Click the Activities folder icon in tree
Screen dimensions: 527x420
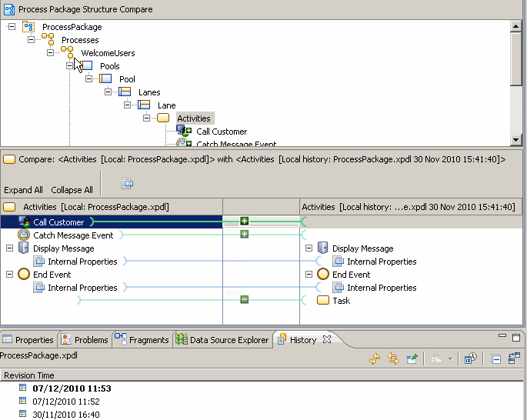163,118
